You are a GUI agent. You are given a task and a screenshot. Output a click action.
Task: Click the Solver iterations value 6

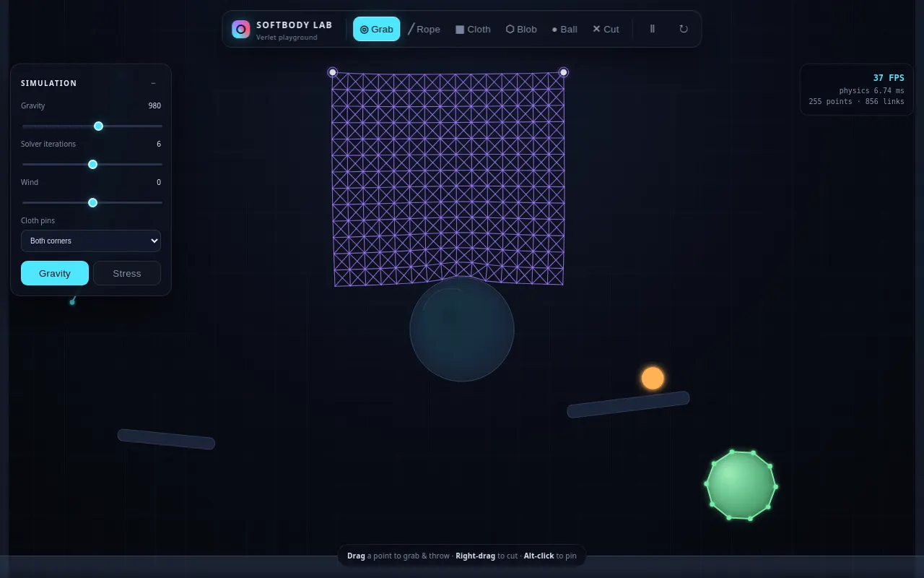point(159,144)
